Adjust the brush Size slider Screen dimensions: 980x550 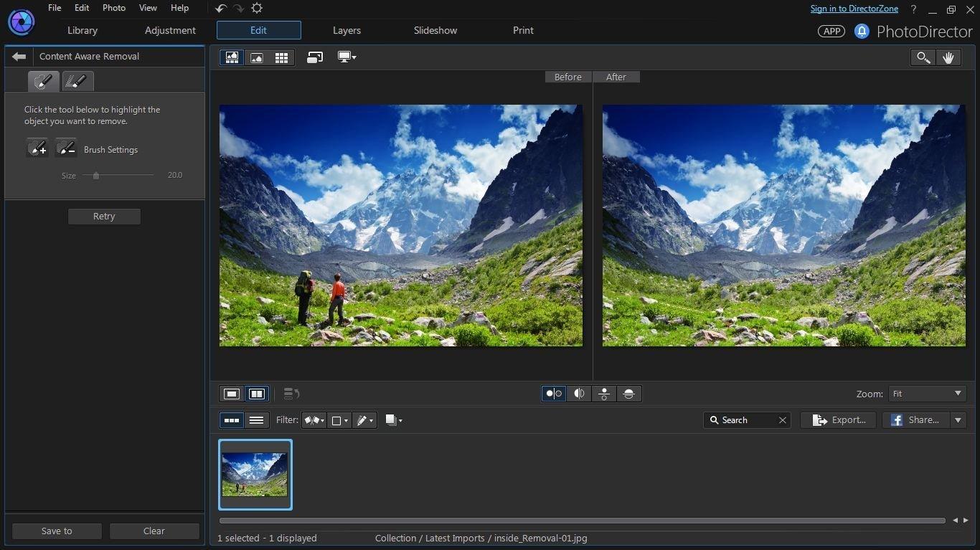pyautogui.click(x=95, y=175)
